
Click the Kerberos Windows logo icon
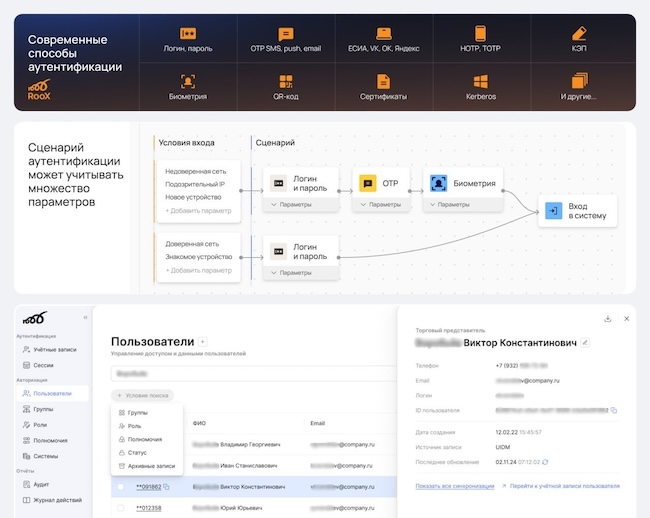(x=480, y=81)
